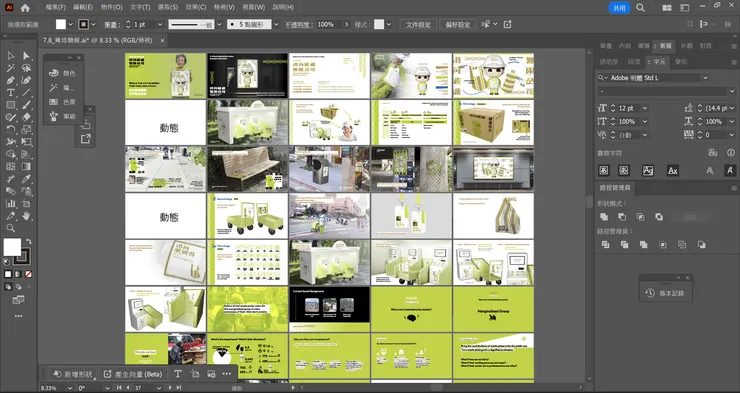This screenshot has width=740, height=393.
Task: Open 編輯(E) menu
Action: click(x=83, y=8)
